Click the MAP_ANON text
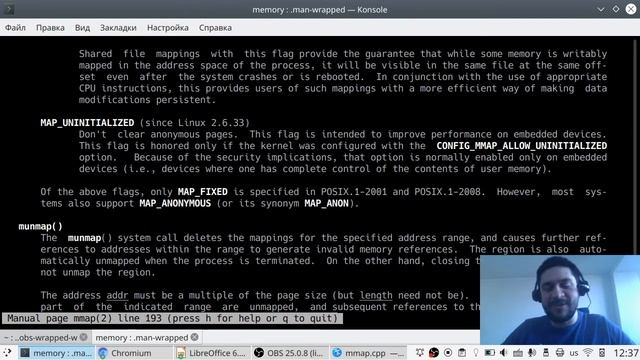 [x=327, y=203]
